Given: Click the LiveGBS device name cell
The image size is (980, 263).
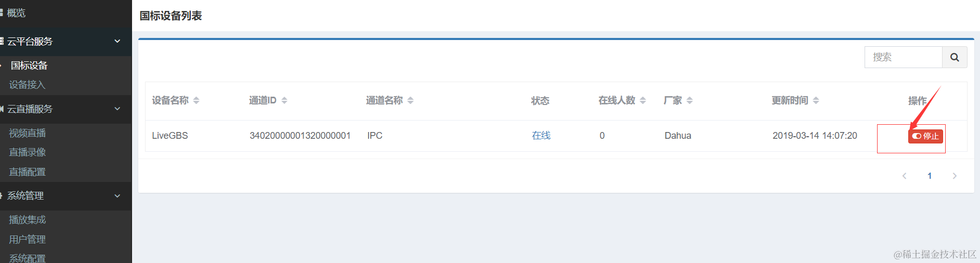Looking at the screenshot, I should [170, 136].
